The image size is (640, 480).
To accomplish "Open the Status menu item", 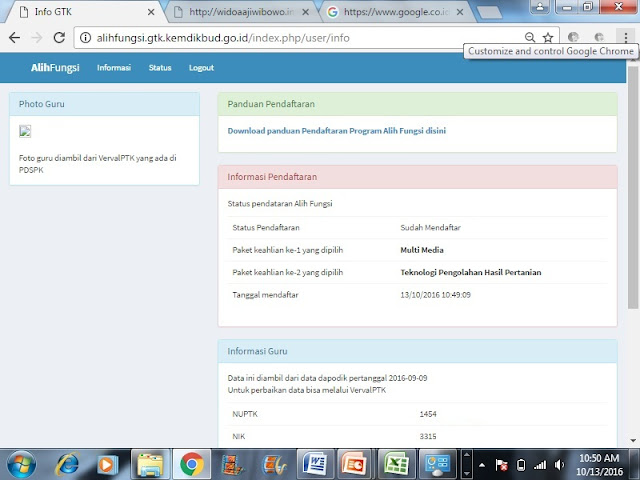I will pos(160,68).
